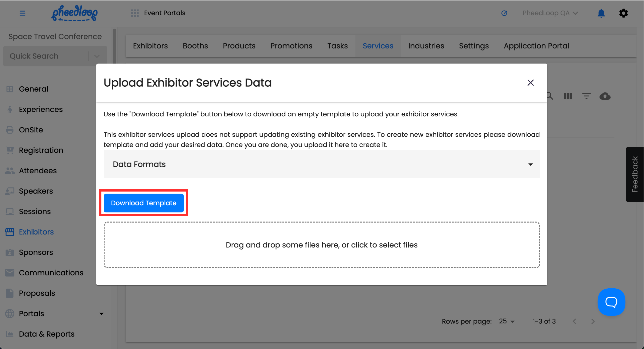Screen dimensions: 644x349
Task: Expand the Portals sidebar menu
Action: point(101,313)
